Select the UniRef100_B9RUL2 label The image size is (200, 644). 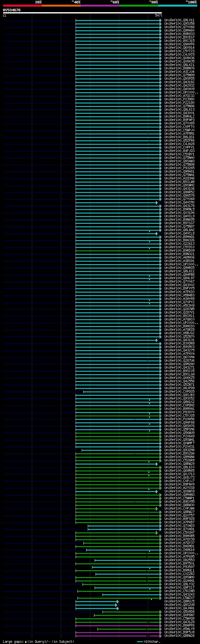pos(179,116)
